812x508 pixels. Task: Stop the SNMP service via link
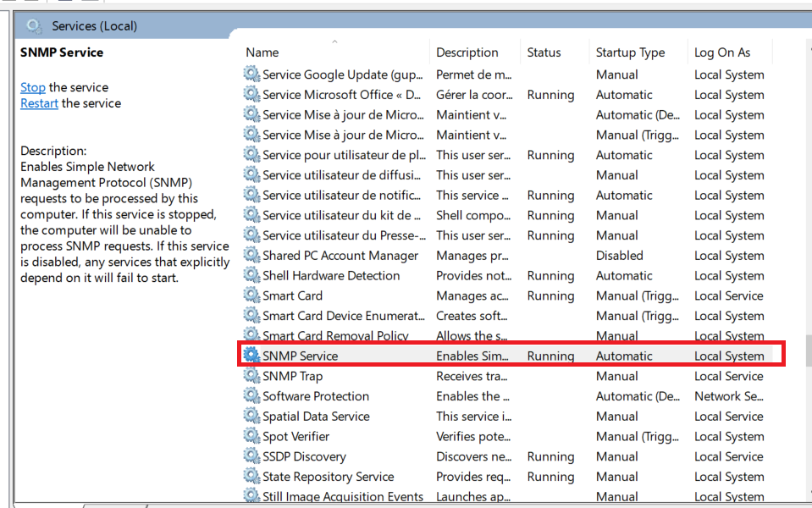[33, 87]
